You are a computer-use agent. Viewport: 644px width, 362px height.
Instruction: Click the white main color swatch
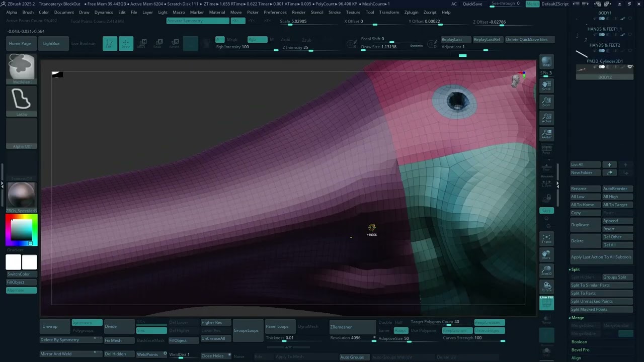pyautogui.click(x=14, y=262)
